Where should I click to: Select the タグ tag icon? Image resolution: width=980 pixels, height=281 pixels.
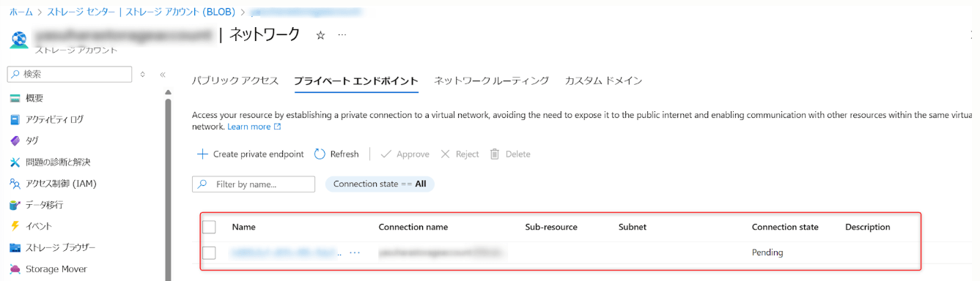[x=15, y=140]
